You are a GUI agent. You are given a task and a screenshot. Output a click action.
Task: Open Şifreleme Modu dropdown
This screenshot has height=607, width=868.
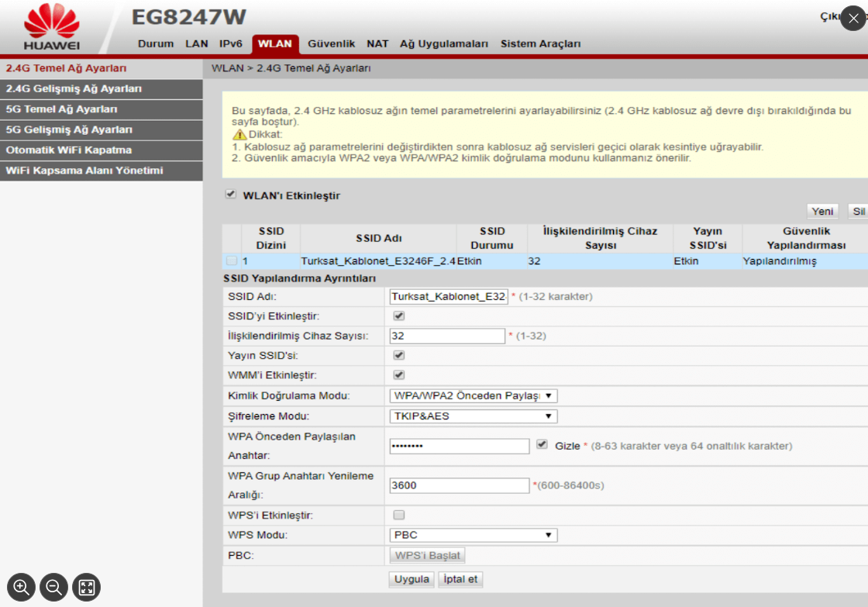pyautogui.click(x=474, y=416)
